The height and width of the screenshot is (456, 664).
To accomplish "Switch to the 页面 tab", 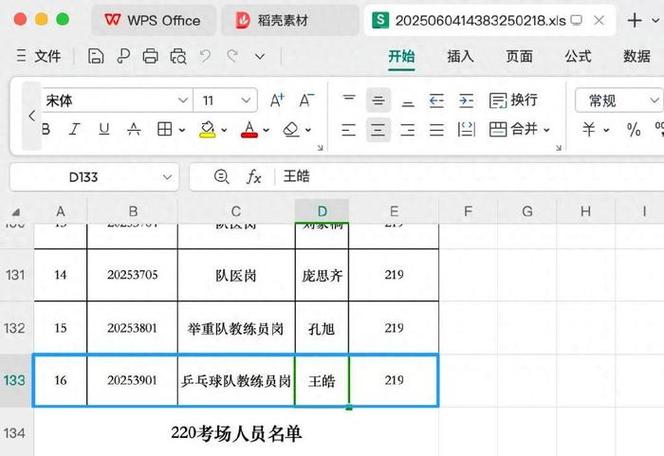I will [519, 56].
